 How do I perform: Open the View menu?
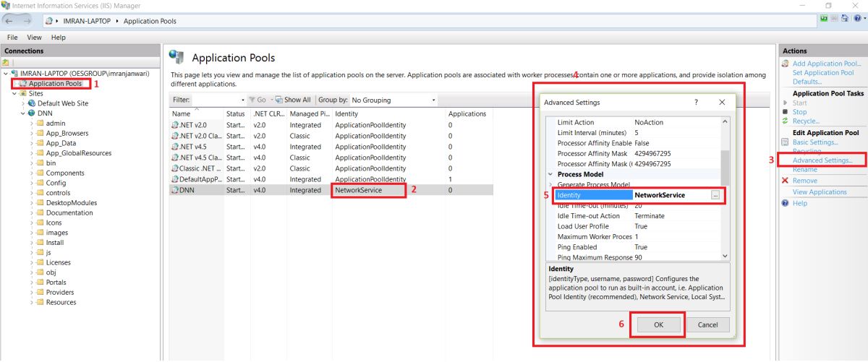[x=34, y=37]
